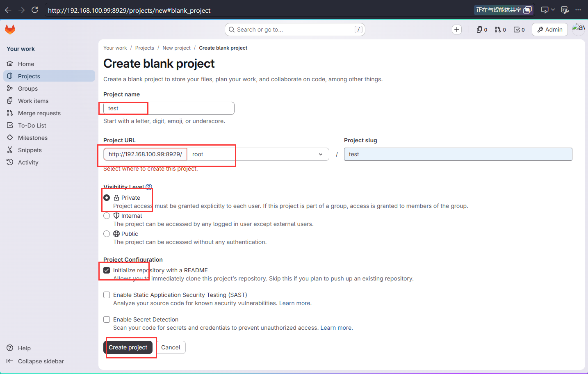The image size is (588, 374).
Task: Open assigned issues counter icon
Action: (482, 30)
